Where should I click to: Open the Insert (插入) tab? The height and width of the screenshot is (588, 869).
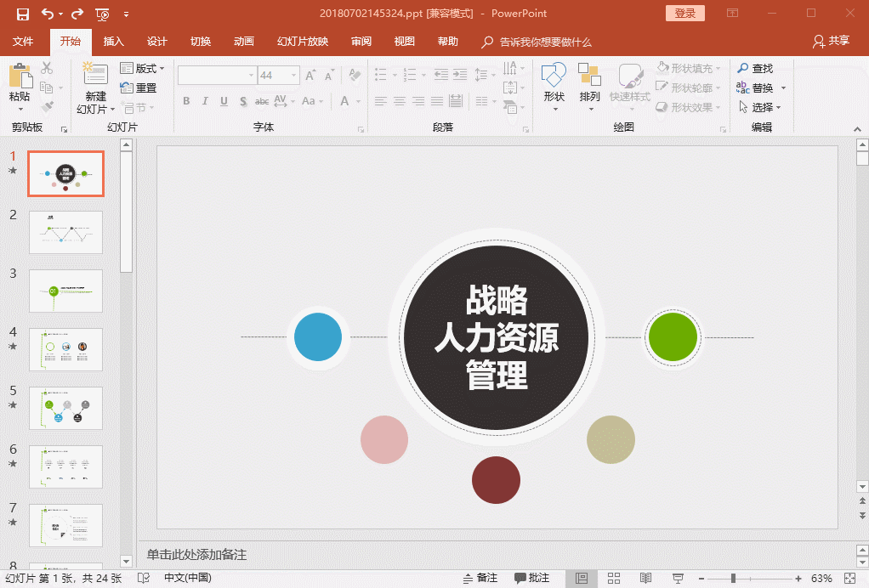[113, 42]
